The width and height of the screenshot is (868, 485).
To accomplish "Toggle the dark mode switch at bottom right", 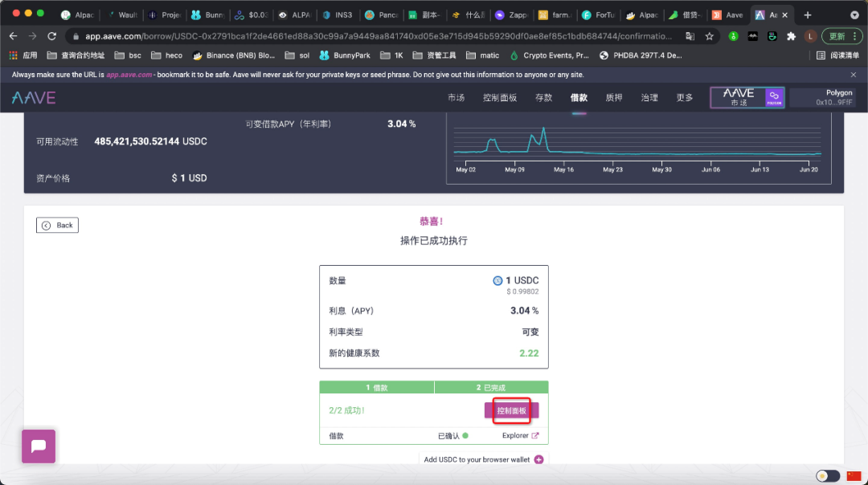I will coord(827,475).
